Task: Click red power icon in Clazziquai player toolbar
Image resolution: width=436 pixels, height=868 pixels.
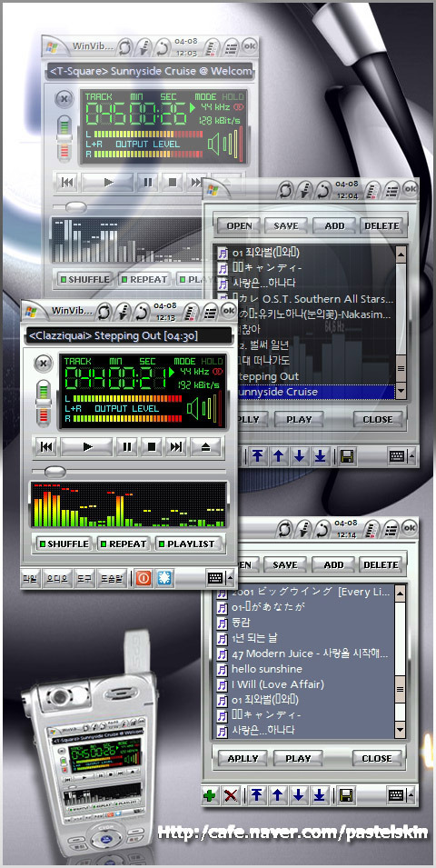Action: pos(144,578)
